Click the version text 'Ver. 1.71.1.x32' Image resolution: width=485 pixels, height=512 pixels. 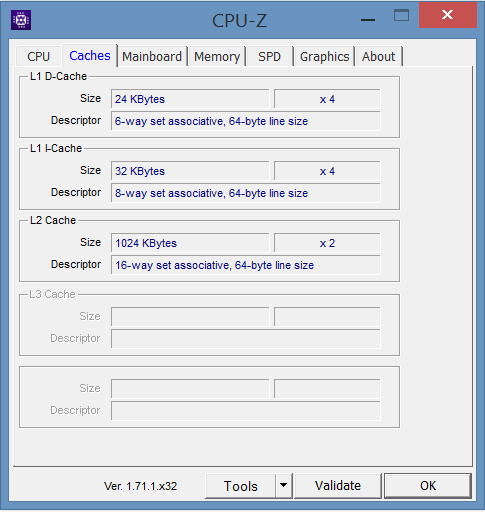(x=140, y=486)
